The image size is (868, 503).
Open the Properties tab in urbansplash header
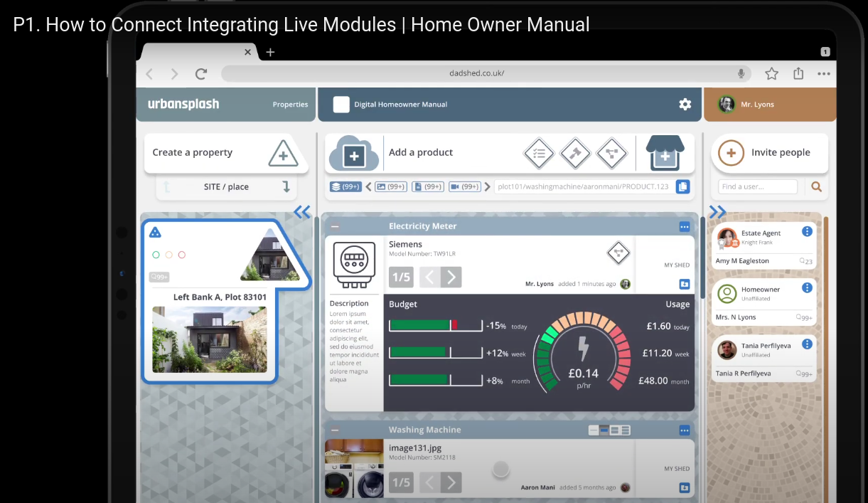[290, 105]
